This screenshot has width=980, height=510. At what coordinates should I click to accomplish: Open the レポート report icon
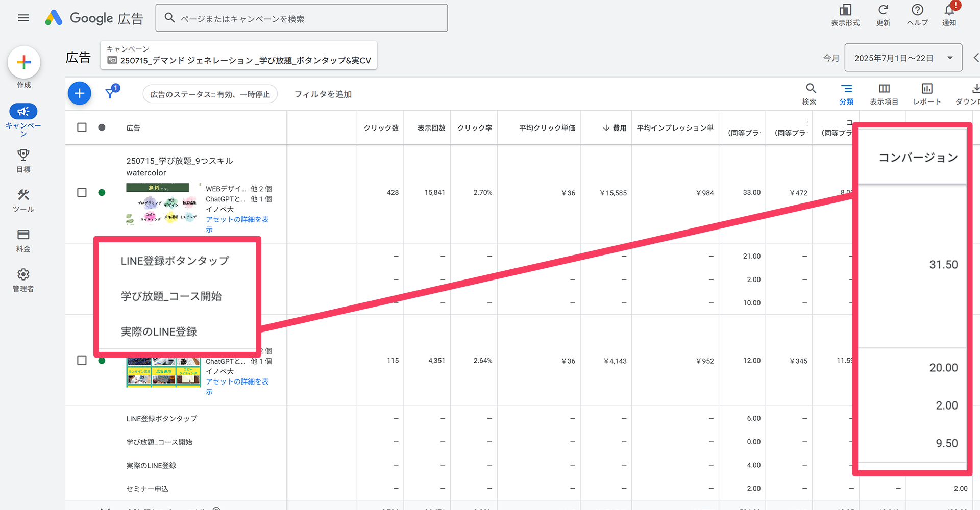click(927, 89)
